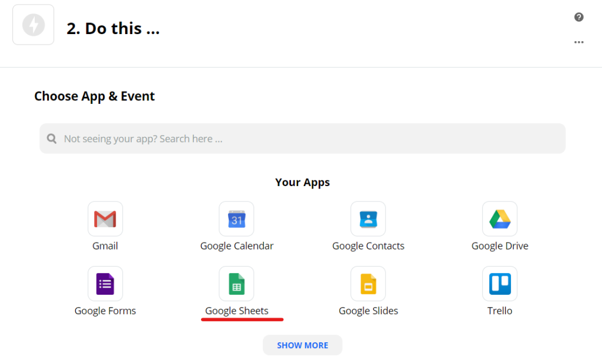Click the "Google Forms" label
This screenshot has width=602, height=364.
click(x=105, y=311)
